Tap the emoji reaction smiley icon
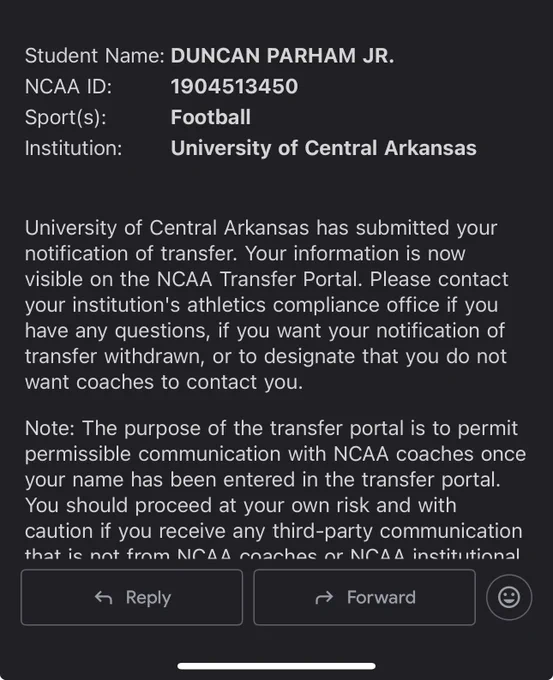553x680 pixels. 509,597
